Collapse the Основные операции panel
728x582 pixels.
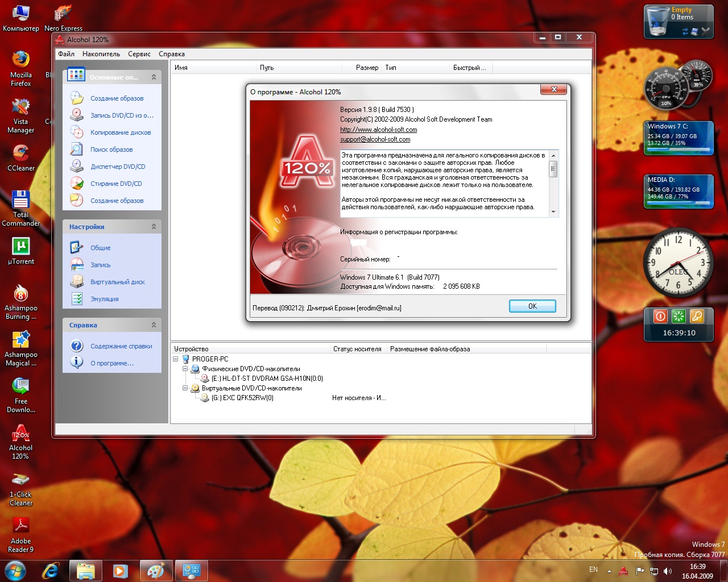click(154, 77)
